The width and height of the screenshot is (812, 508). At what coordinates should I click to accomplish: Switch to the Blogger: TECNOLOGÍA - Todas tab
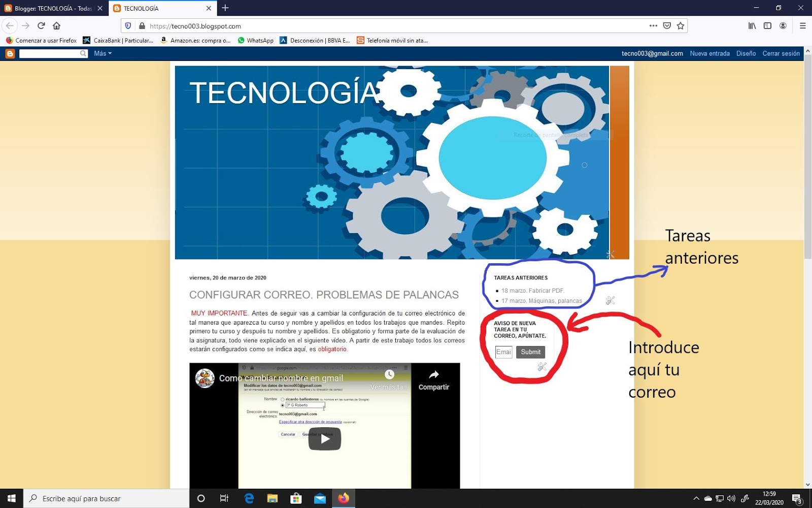click(51, 8)
